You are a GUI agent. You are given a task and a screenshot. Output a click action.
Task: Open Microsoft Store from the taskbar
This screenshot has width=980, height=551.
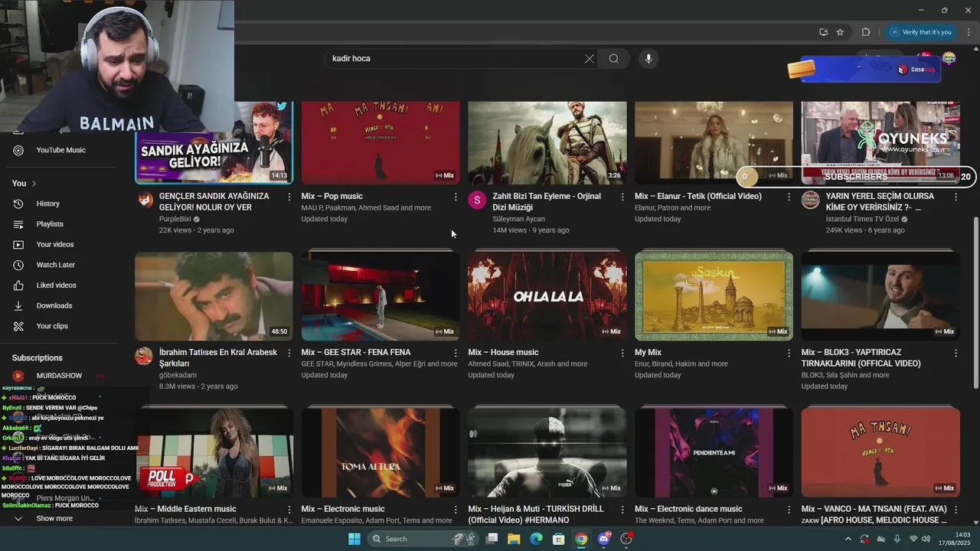(x=559, y=539)
